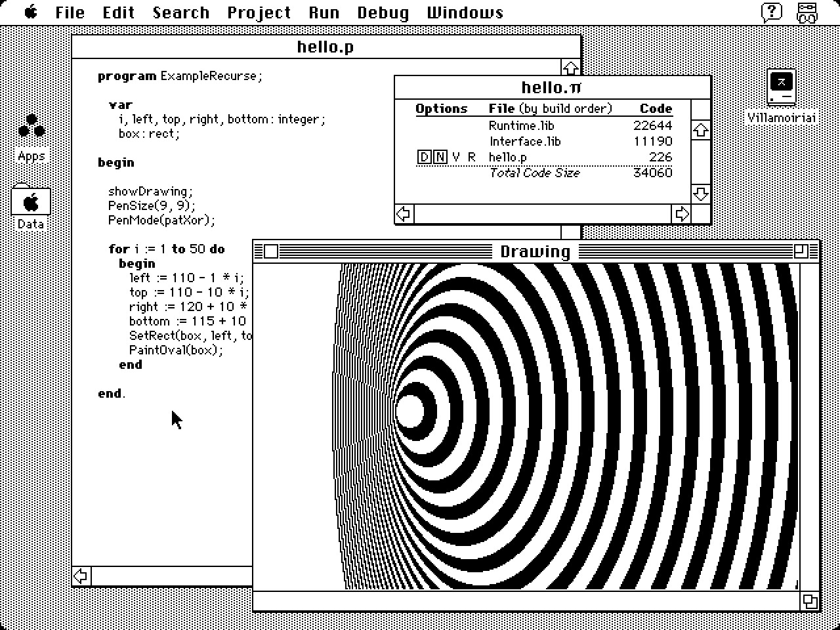The height and width of the screenshot is (630, 840).
Task: Select Interface.lib in project file list
Action: [x=525, y=141]
